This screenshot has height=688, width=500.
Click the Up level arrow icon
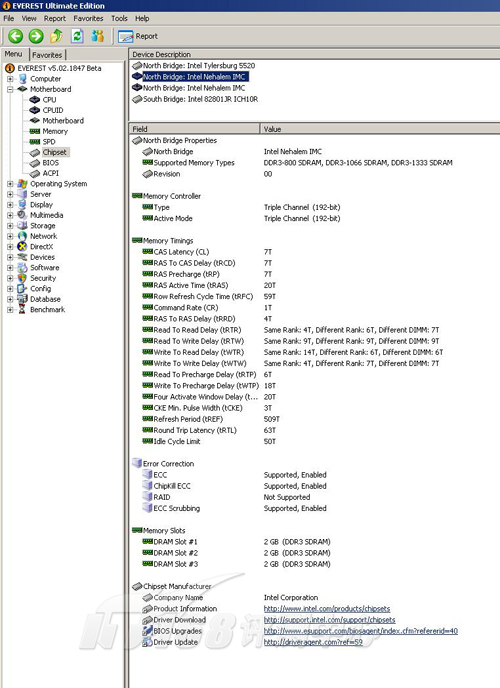pos(56,36)
